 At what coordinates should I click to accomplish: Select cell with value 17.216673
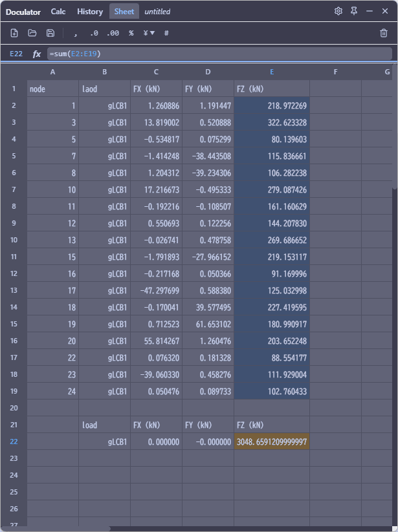point(156,189)
